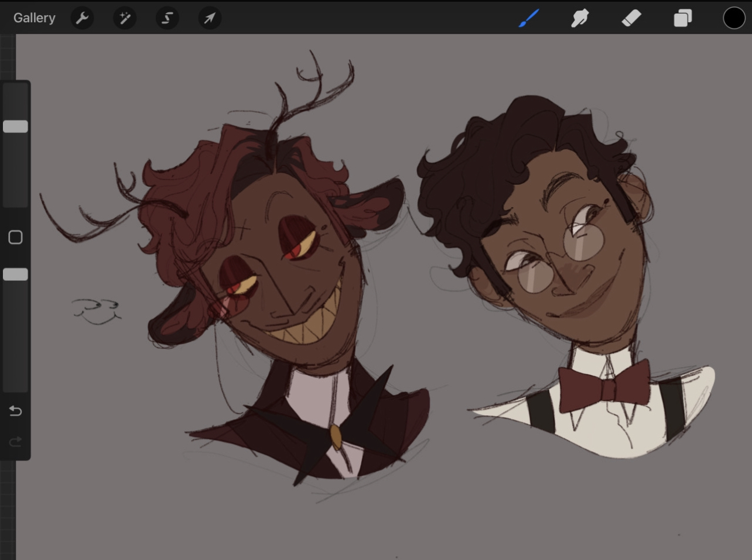
Task: Open the Layers panel
Action: (682, 18)
